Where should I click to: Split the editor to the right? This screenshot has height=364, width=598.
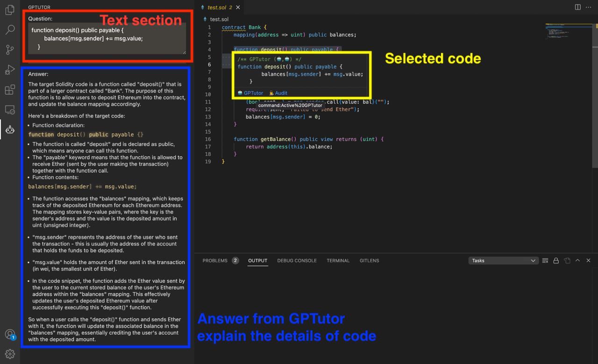click(x=578, y=7)
